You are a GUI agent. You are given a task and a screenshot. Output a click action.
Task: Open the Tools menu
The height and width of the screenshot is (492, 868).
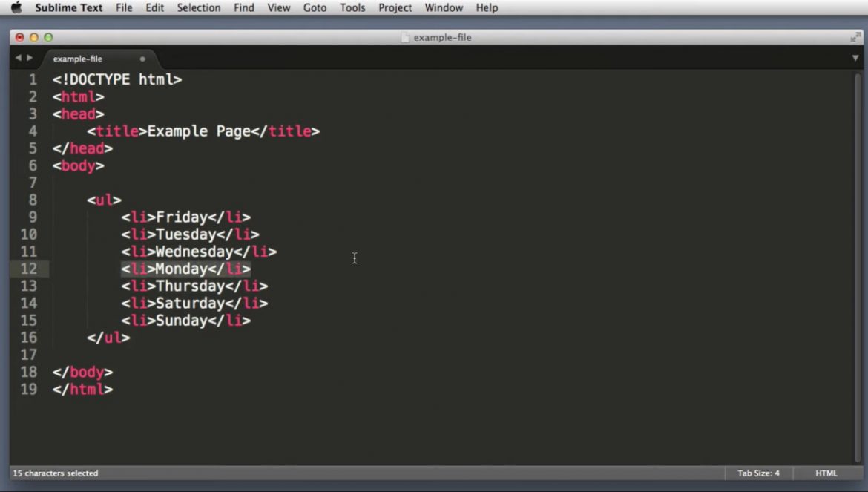pyautogui.click(x=352, y=7)
